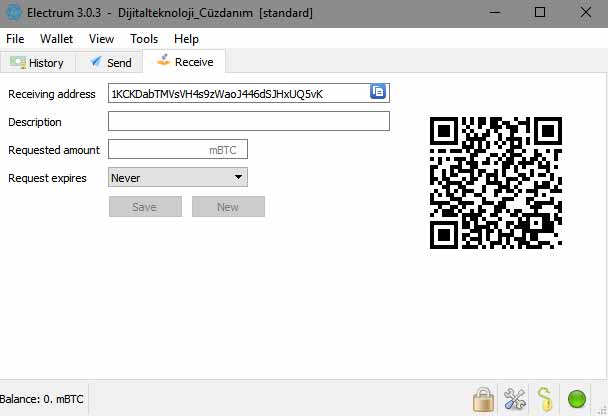The width and height of the screenshot is (608, 416).
Task: Click the Receiving address field
Action: [249, 93]
